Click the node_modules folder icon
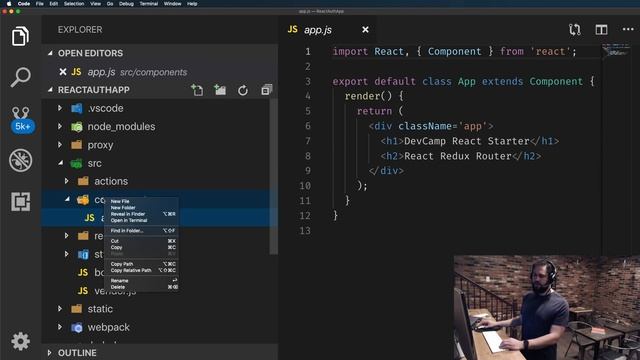The width and height of the screenshot is (640, 360). tap(77, 127)
